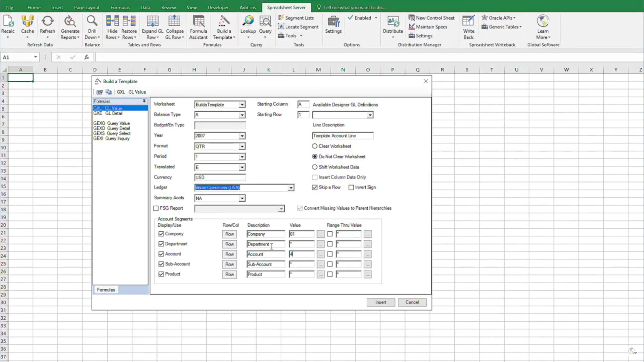Image resolution: width=644 pixels, height=362 pixels.
Task: Expand the Ledger dropdown
Action: coord(291,187)
